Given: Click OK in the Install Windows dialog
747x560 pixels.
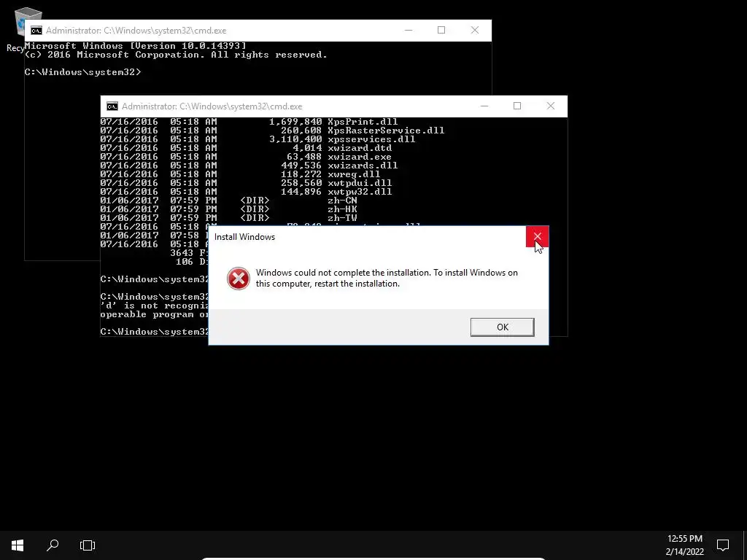Looking at the screenshot, I should coord(502,327).
